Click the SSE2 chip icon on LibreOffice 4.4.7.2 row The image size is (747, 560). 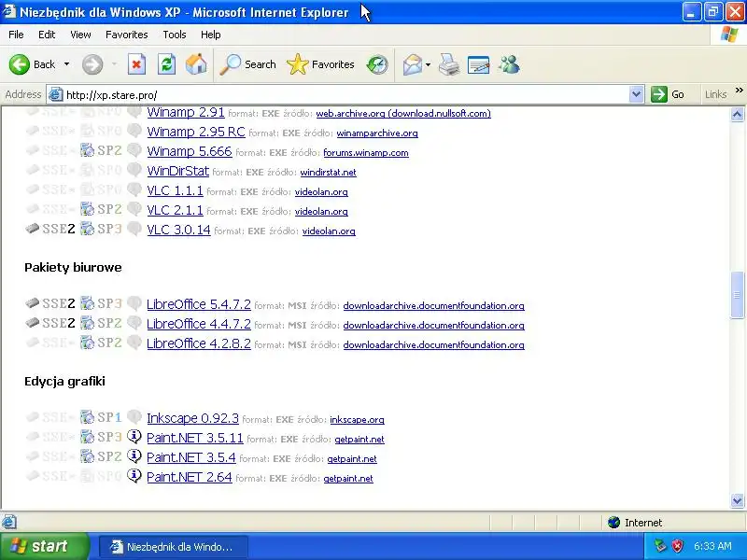33,323
